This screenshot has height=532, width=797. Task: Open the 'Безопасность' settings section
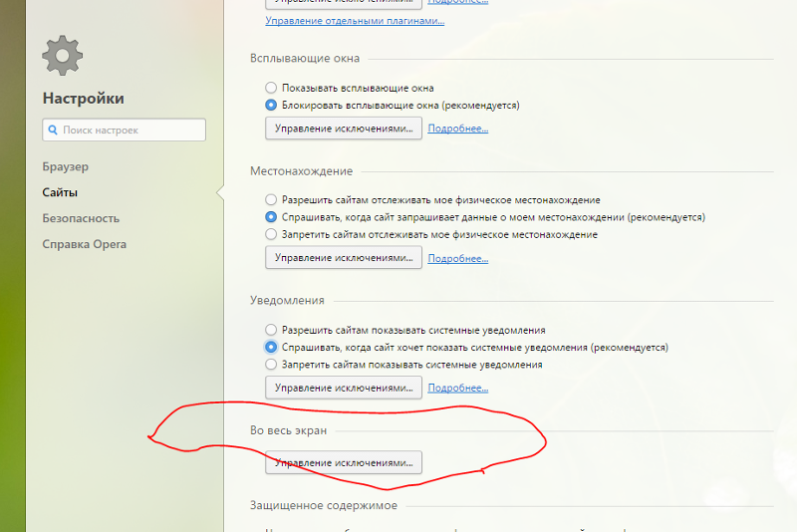pyautogui.click(x=81, y=218)
